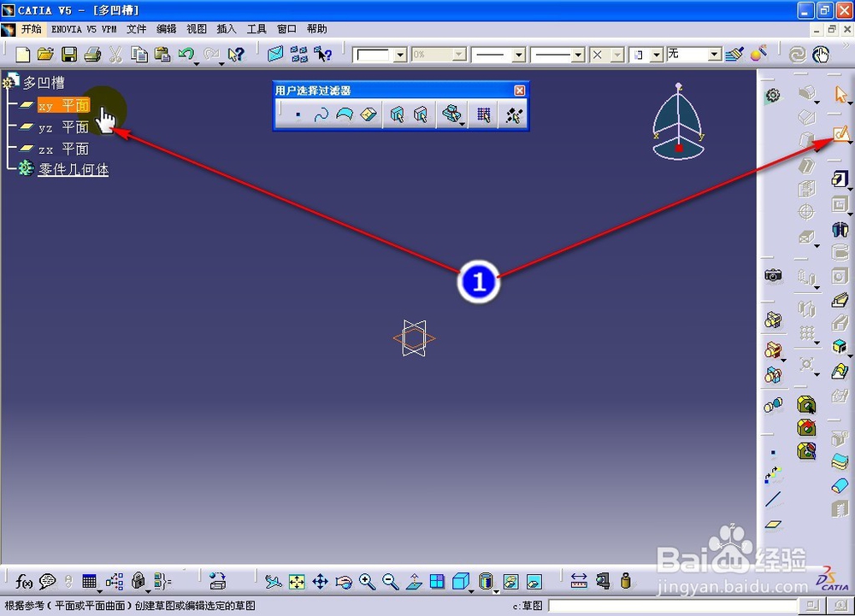The height and width of the screenshot is (616, 855).
Task: Start the Fly Mode airplane icon
Action: click(x=274, y=582)
